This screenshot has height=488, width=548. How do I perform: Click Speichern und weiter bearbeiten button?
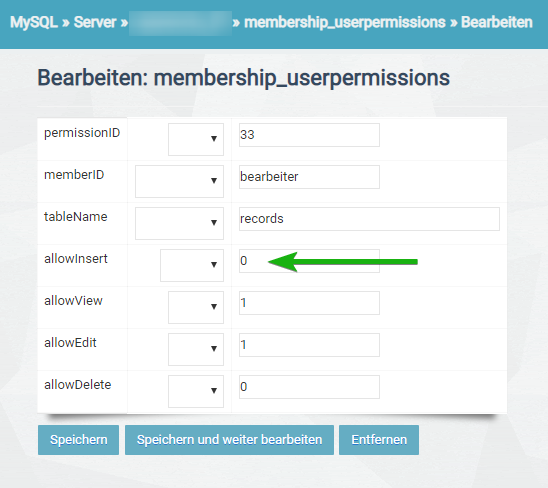[229, 440]
